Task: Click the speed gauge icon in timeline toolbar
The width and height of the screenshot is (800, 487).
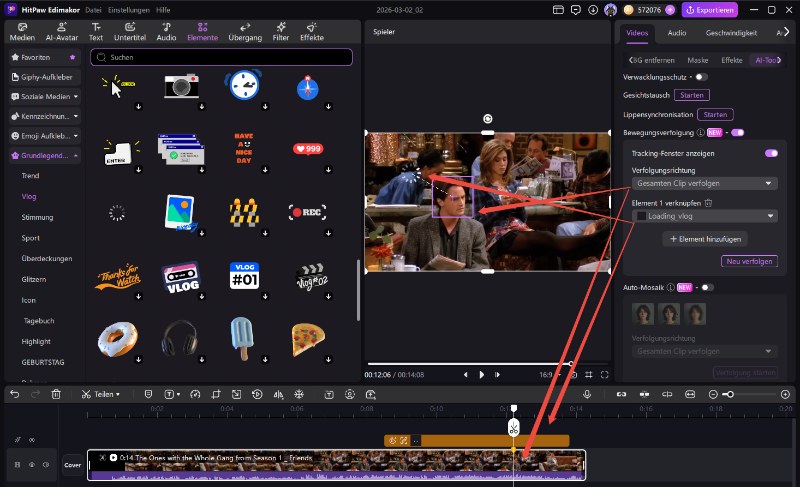Action: [x=195, y=394]
